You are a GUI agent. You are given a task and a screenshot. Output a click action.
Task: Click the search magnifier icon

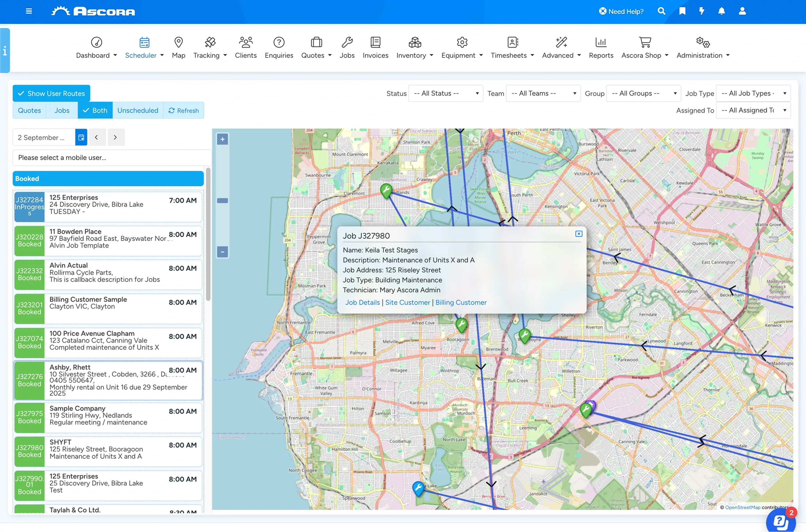[x=661, y=11]
